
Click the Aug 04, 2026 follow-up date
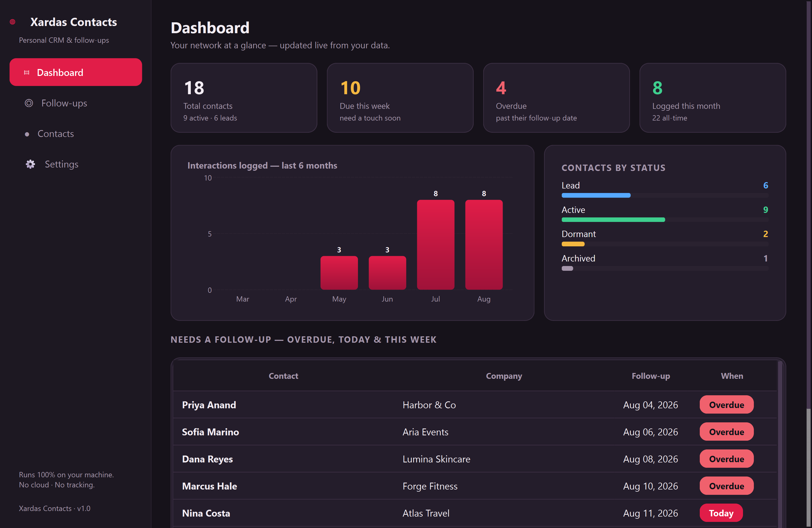tap(650, 405)
